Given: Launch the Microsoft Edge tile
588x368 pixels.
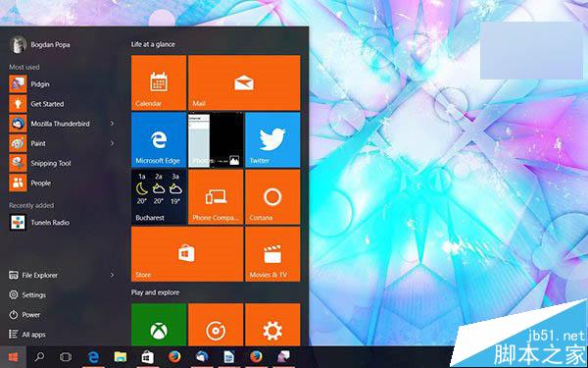Looking at the screenshot, I should click(x=159, y=139).
